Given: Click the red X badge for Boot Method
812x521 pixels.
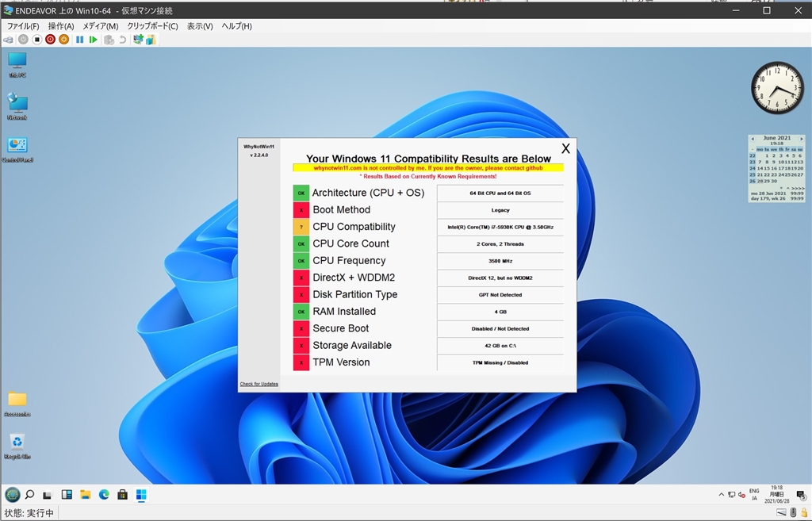Looking at the screenshot, I should 301,209.
